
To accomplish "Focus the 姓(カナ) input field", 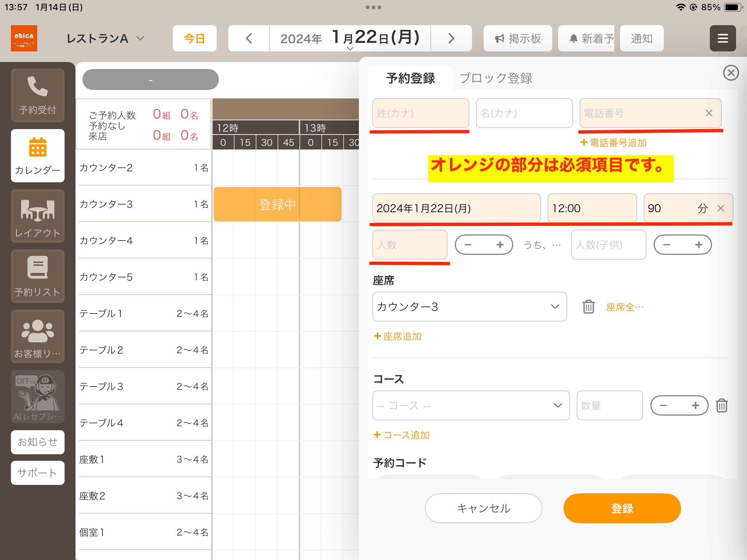I will pos(421,113).
